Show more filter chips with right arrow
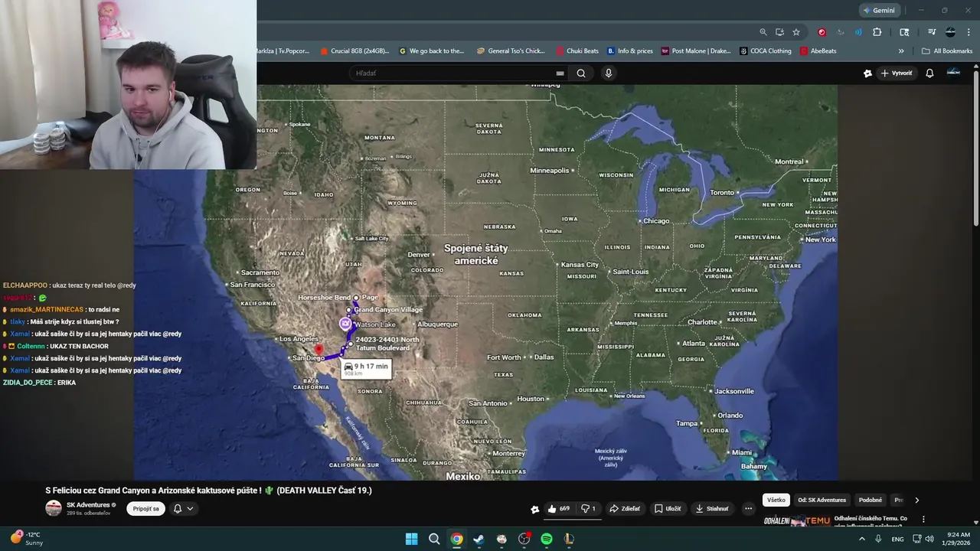980x551 pixels. click(916, 500)
